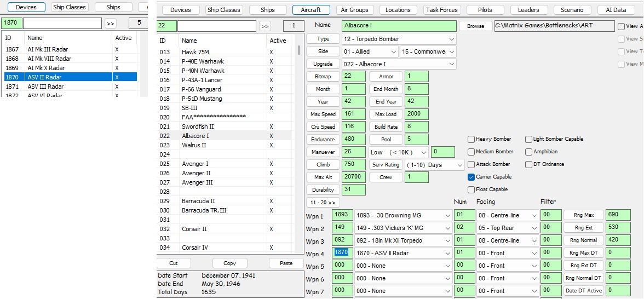Select Barracuda TR.III in the aircraft list
644x299 pixels.
point(225,210)
